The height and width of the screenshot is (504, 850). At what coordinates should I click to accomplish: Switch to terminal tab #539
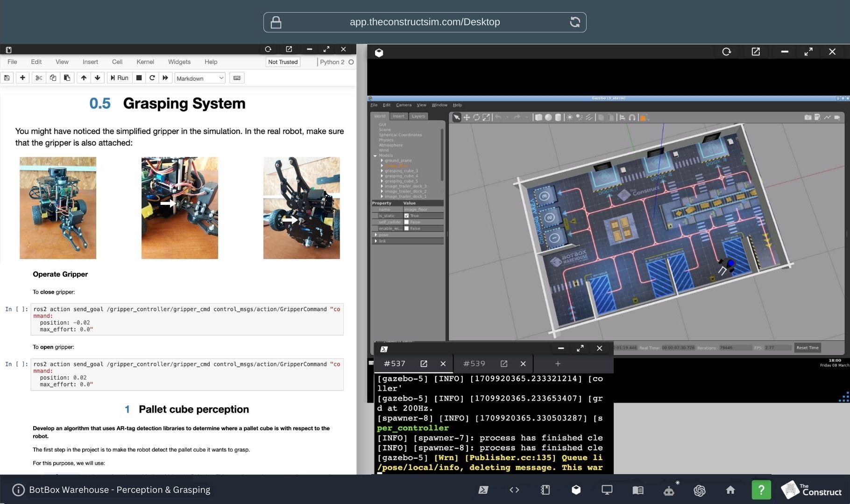[x=474, y=364]
